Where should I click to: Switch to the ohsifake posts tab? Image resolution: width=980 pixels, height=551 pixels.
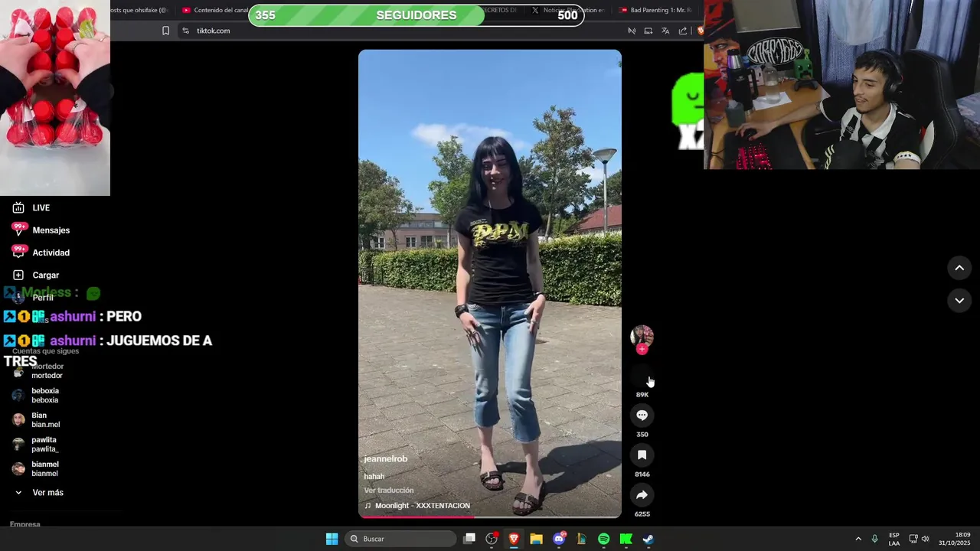tap(139, 10)
